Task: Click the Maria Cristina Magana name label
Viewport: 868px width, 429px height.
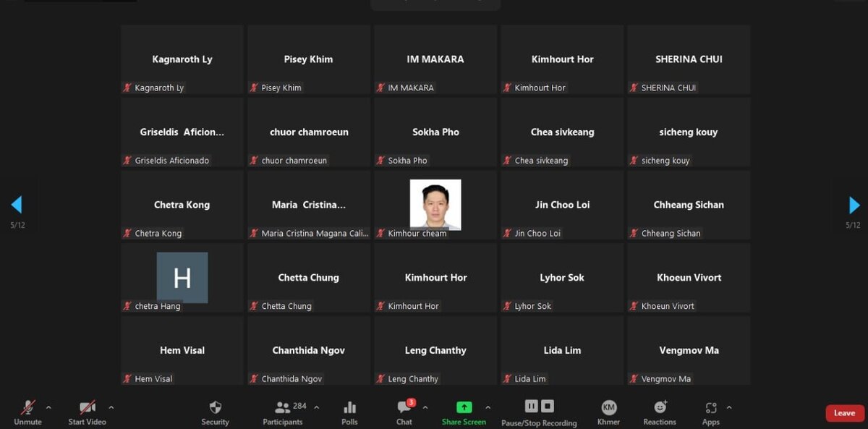Action: coord(314,234)
